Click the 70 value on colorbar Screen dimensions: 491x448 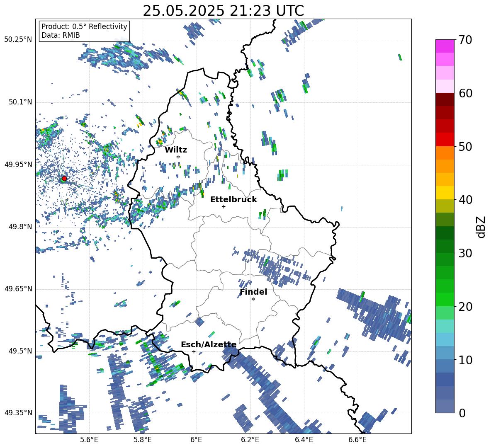pos(465,40)
